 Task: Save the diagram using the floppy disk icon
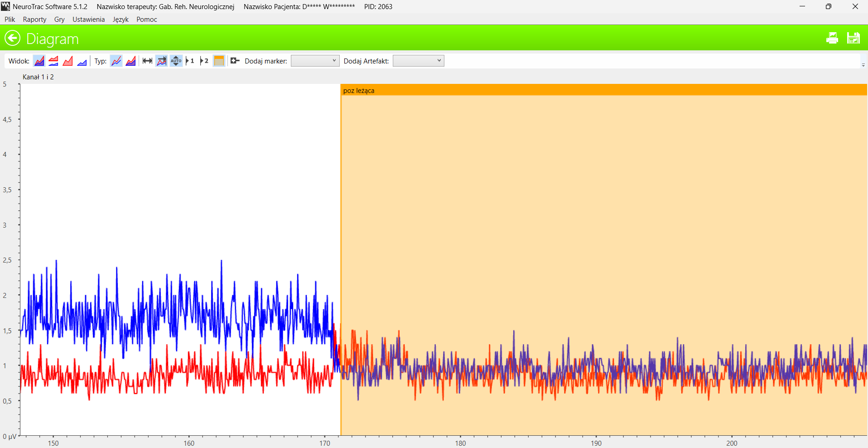tap(854, 38)
